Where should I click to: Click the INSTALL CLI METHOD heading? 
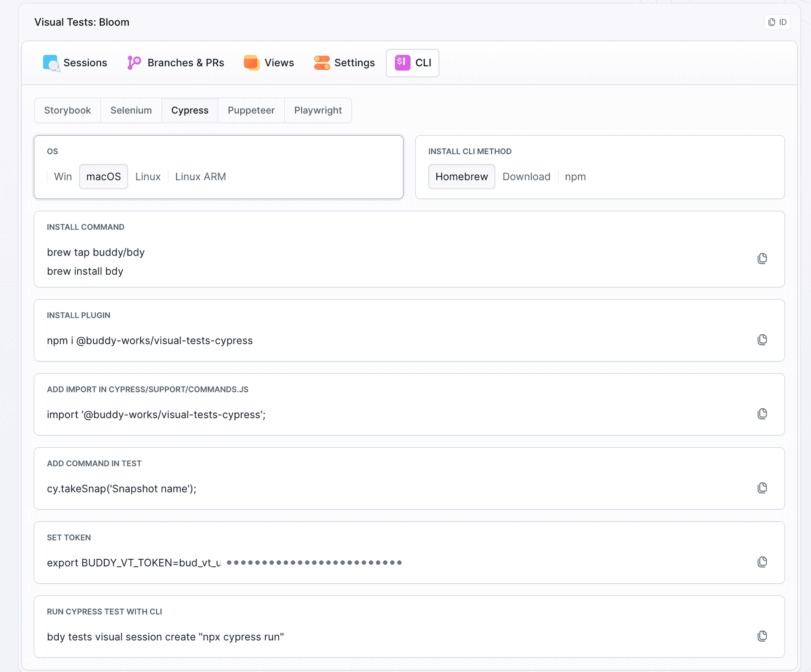point(470,152)
